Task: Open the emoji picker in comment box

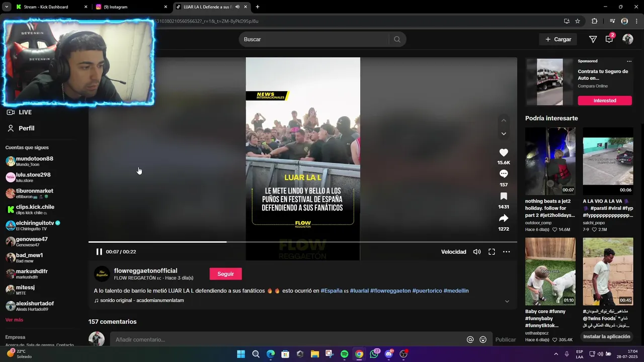Action: [x=483, y=339]
